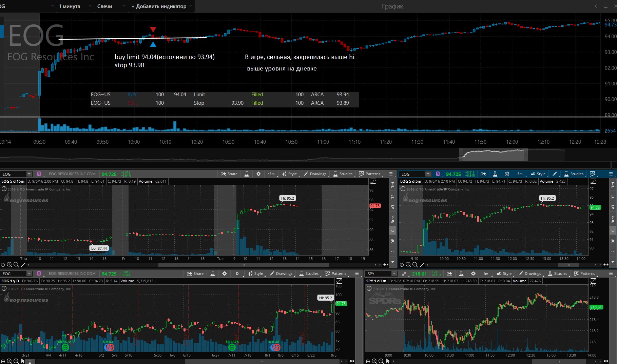Click the BUY order row 'Filled' status

point(257,95)
